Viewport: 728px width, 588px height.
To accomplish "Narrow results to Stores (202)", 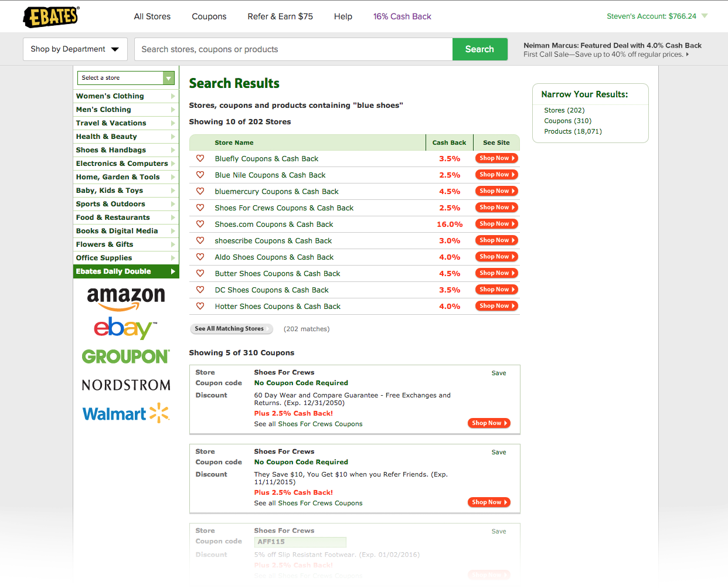I will click(564, 110).
